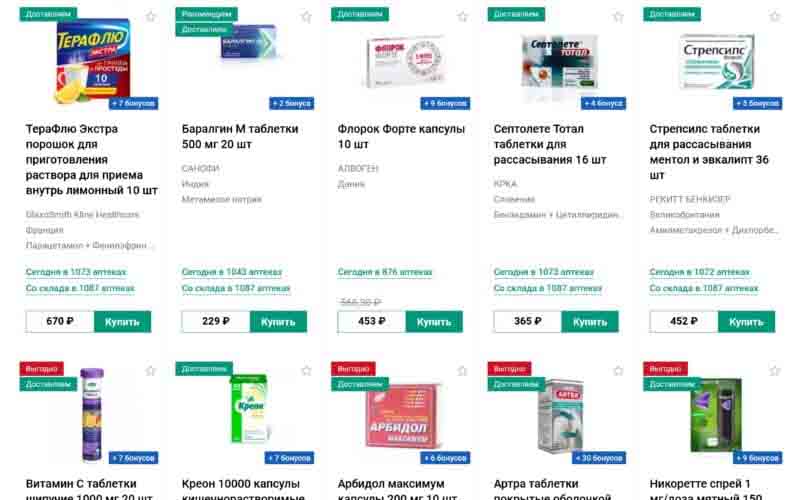
Task: Favorite Баралгин М with star icon
Action: (306, 16)
